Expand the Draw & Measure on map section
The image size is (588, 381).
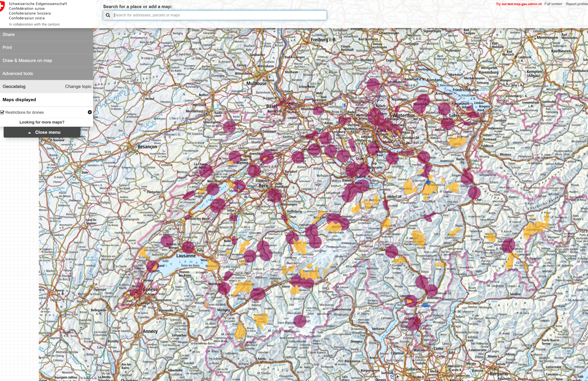click(27, 60)
